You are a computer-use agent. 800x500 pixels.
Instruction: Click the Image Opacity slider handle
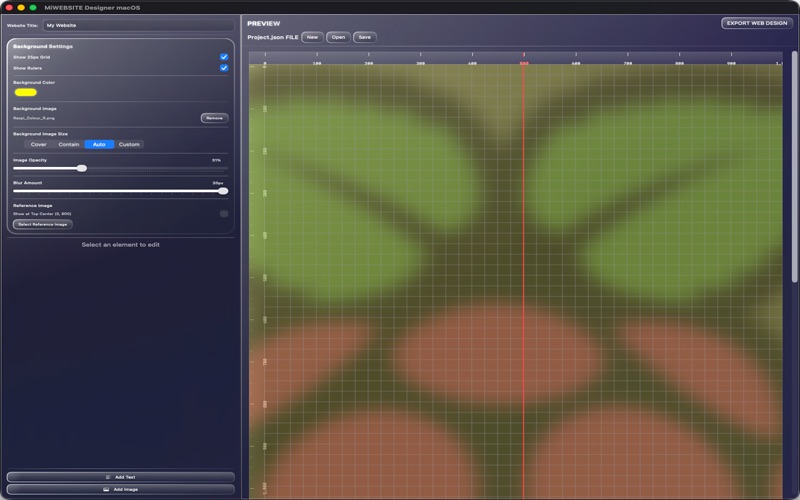pyautogui.click(x=82, y=168)
